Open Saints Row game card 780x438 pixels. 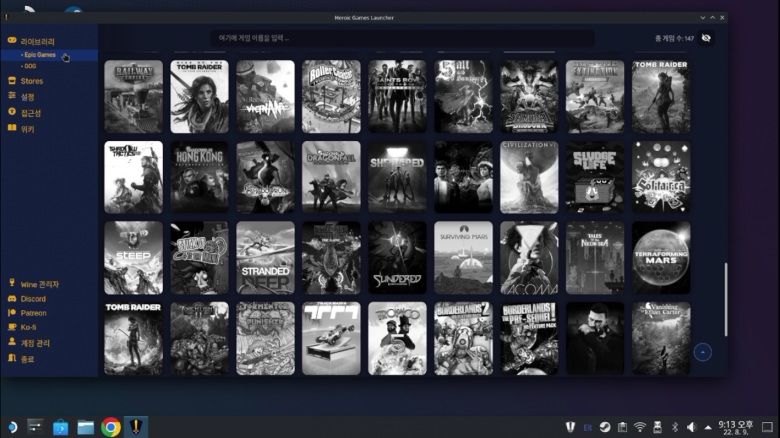pyautogui.click(x=397, y=97)
